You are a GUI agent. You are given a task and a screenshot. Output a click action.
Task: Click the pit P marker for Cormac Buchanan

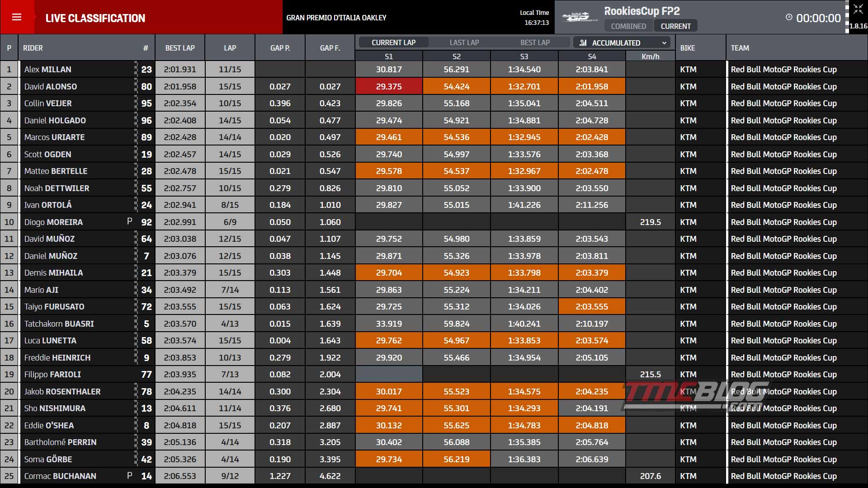(x=130, y=475)
